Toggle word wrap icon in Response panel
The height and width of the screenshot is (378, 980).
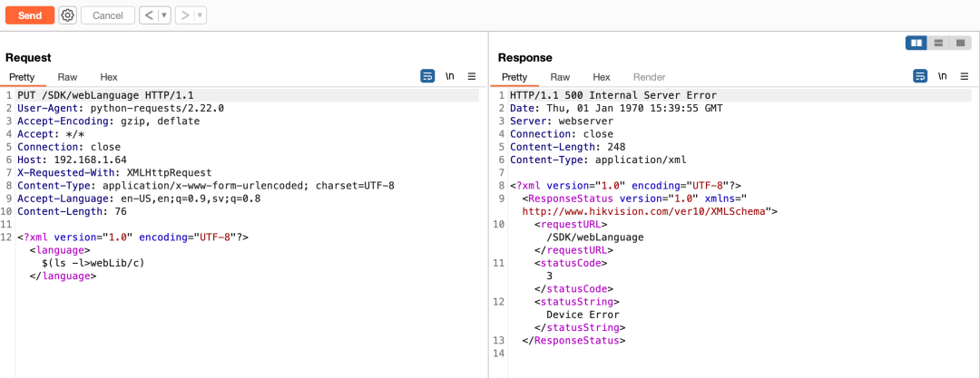point(921,76)
